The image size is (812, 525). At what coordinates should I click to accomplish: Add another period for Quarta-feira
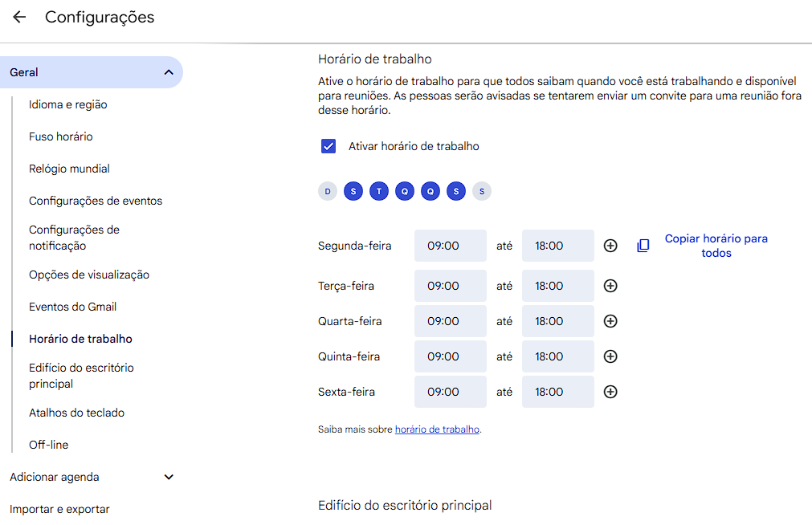610,321
